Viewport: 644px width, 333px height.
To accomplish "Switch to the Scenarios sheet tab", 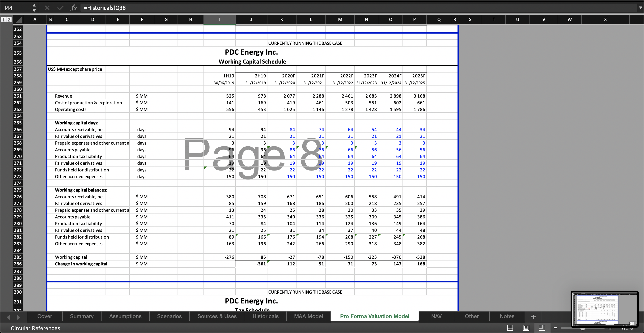I will tap(169, 316).
